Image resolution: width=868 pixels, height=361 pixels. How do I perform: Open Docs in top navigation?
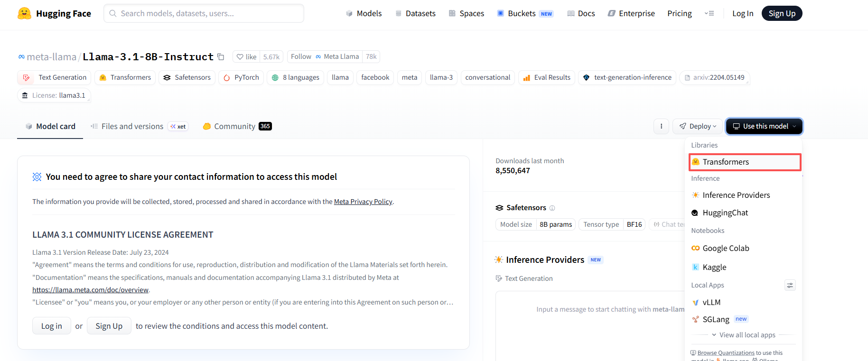click(581, 13)
